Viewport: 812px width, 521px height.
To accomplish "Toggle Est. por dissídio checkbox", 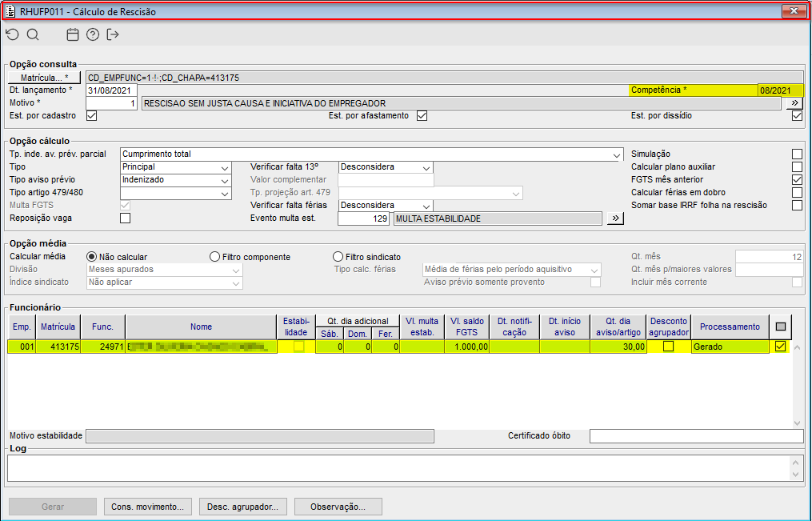I will coord(797,115).
